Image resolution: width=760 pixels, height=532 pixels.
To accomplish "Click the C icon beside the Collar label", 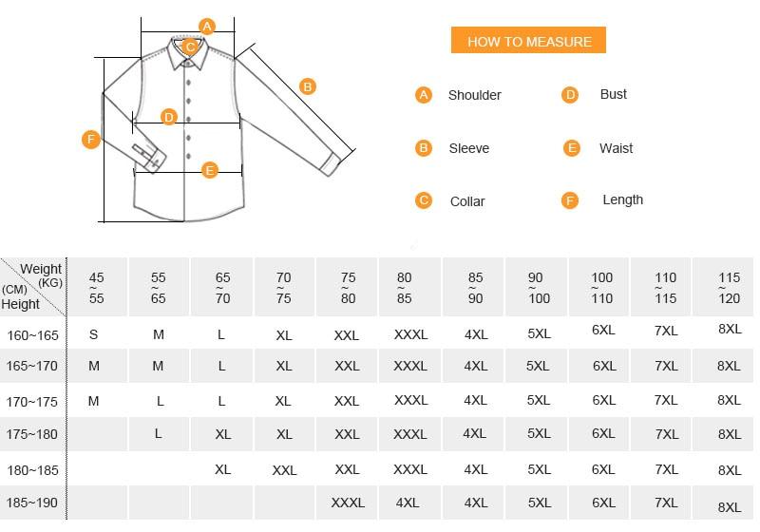I will pos(424,200).
